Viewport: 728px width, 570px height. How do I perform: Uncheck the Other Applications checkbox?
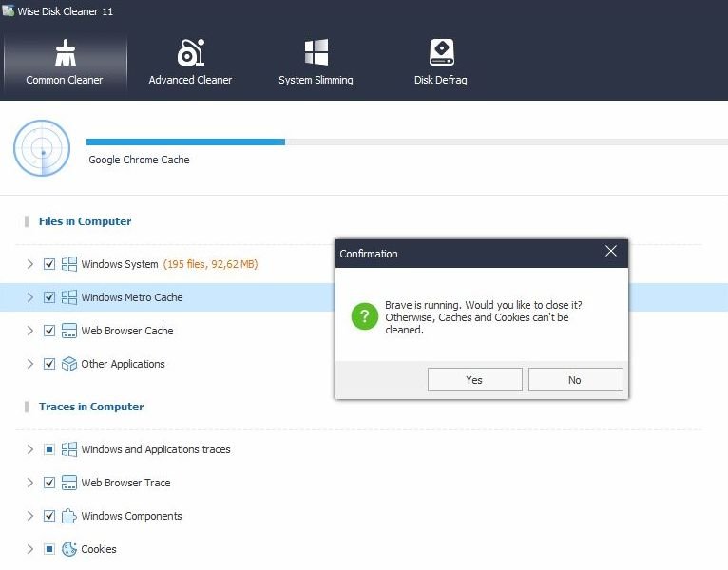point(49,364)
